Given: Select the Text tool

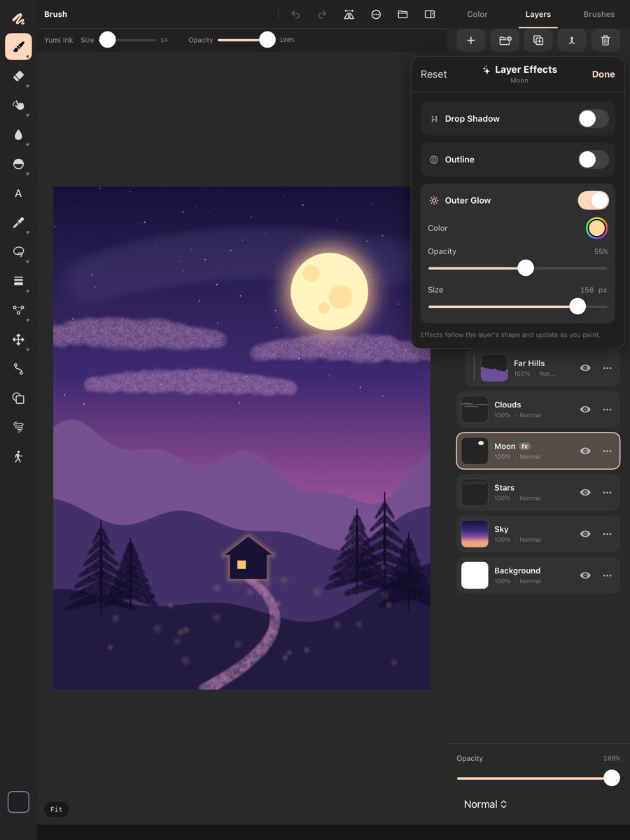Looking at the screenshot, I should coord(18,193).
